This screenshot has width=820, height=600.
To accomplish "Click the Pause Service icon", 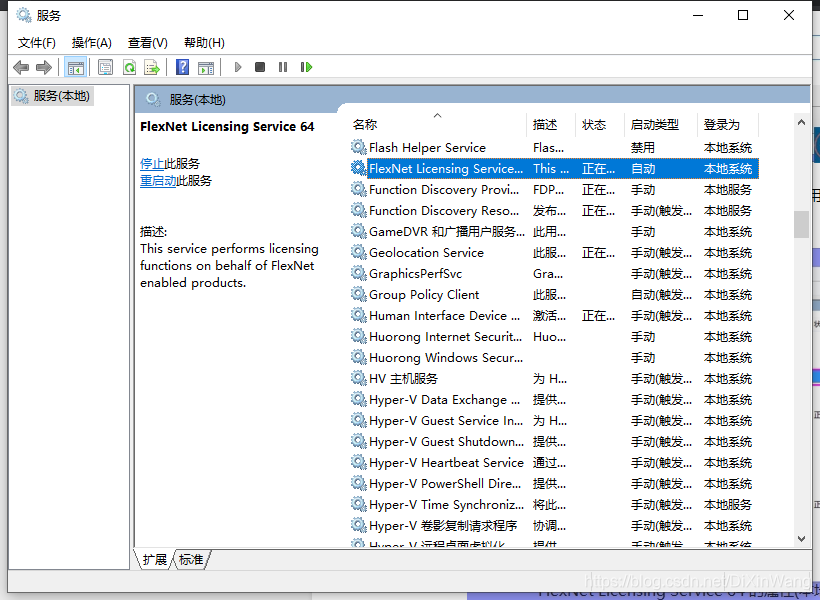I will tap(283, 67).
